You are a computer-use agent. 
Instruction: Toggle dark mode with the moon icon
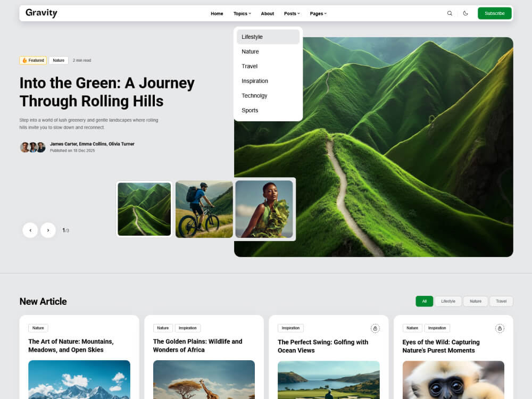[x=465, y=13]
